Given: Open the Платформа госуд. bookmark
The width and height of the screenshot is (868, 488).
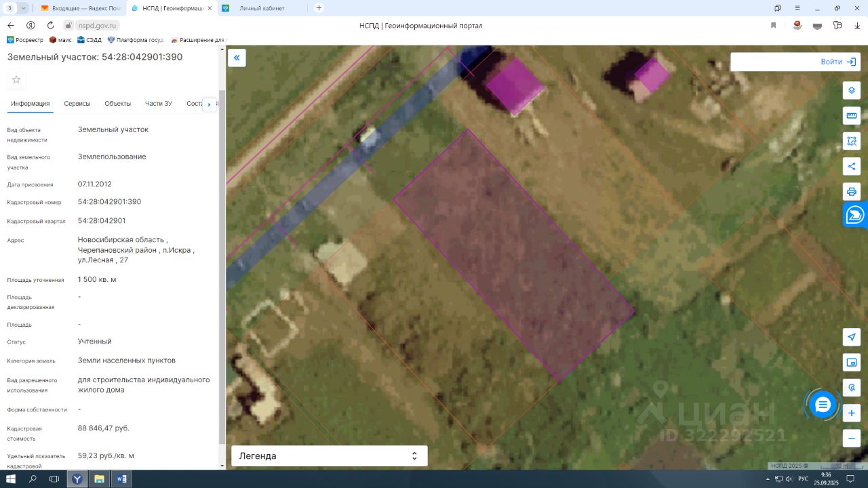Looking at the screenshot, I should (136, 40).
